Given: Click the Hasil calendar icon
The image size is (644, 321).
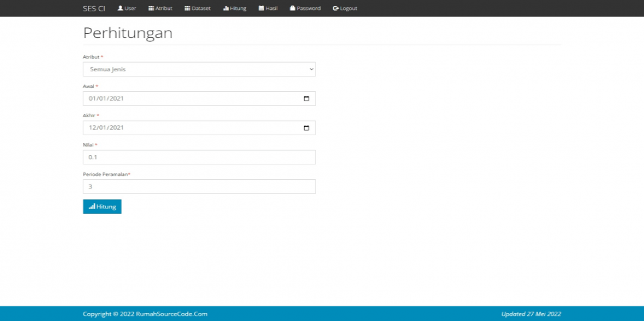Looking at the screenshot, I should 261,9.
